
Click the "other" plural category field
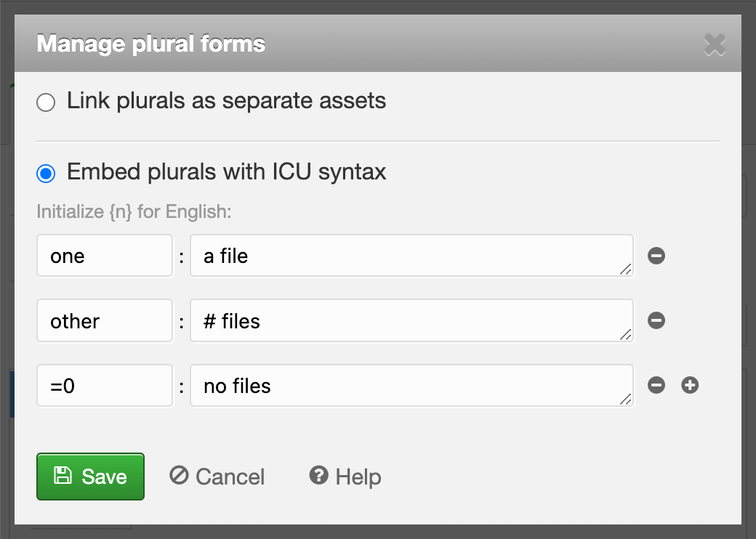(105, 320)
